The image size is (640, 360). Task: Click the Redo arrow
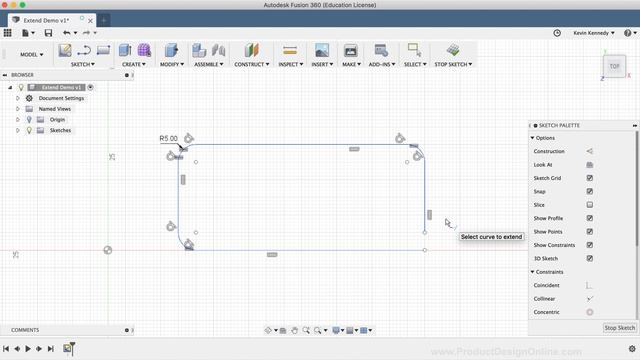(86, 33)
